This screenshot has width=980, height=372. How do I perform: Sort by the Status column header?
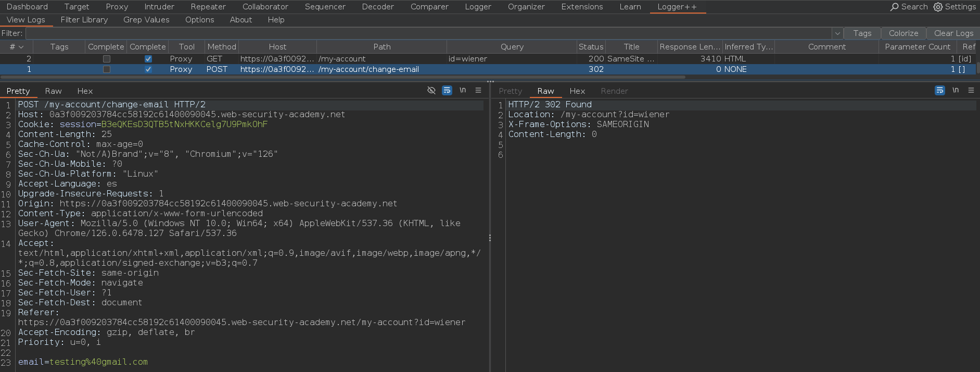[x=591, y=47]
